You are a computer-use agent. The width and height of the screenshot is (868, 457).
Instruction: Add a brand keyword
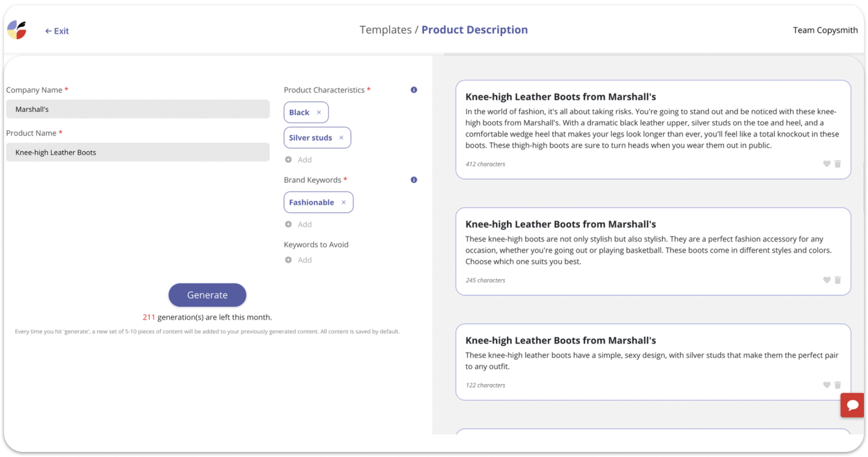click(x=298, y=224)
